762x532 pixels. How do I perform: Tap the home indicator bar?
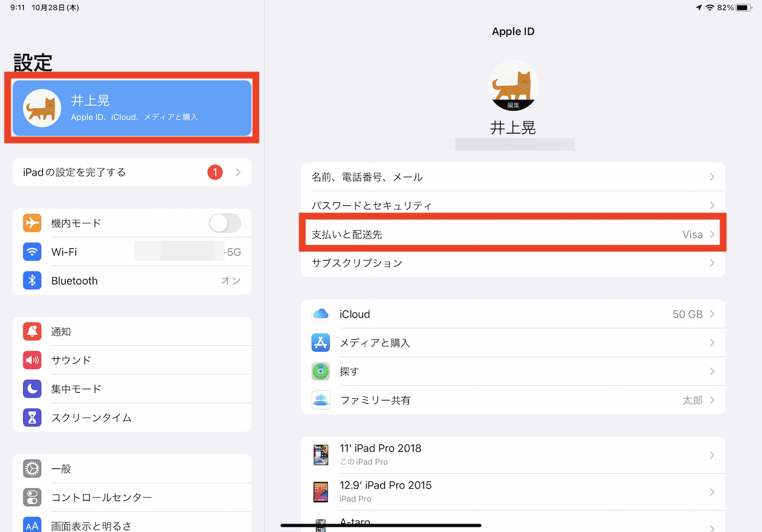pyautogui.click(x=381, y=525)
